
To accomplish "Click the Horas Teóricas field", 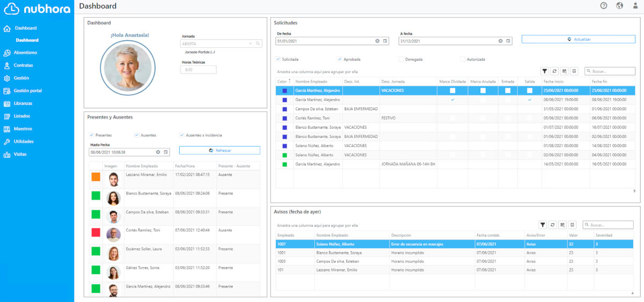I will tap(199, 70).
